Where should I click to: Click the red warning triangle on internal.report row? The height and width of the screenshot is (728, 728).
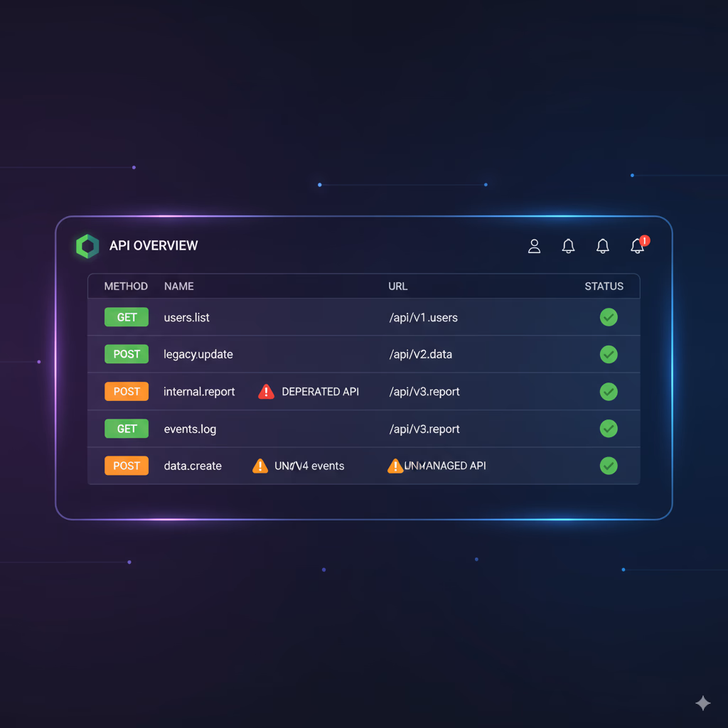[x=266, y=392]
